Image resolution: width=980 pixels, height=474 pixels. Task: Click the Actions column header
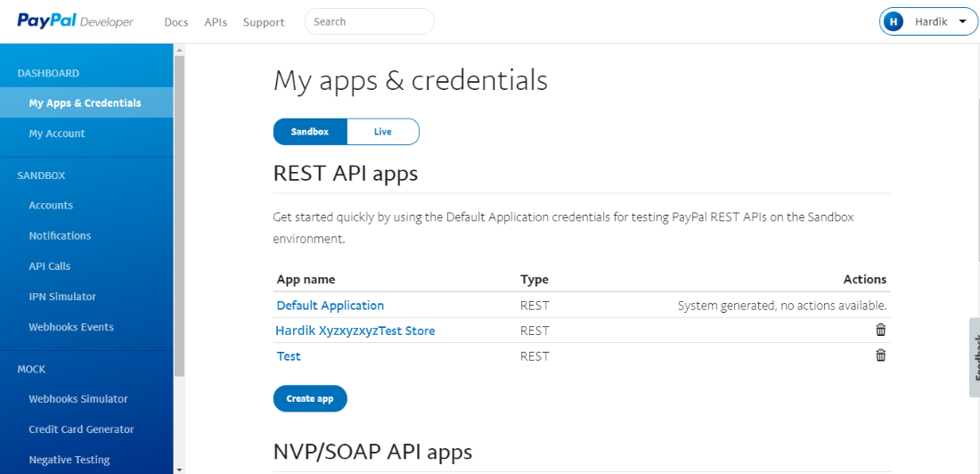(865, 280)
